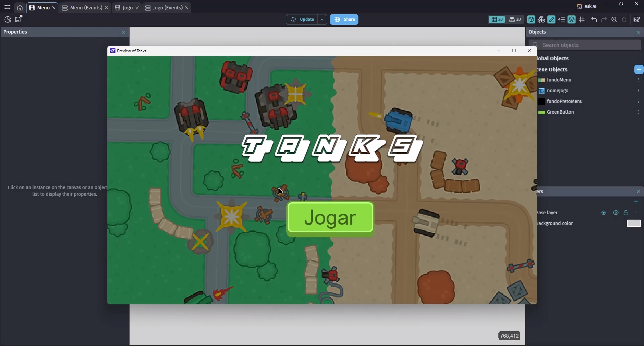Toggle the instances list panel
This screenshot has height=346, width=644.
point(561,19)
